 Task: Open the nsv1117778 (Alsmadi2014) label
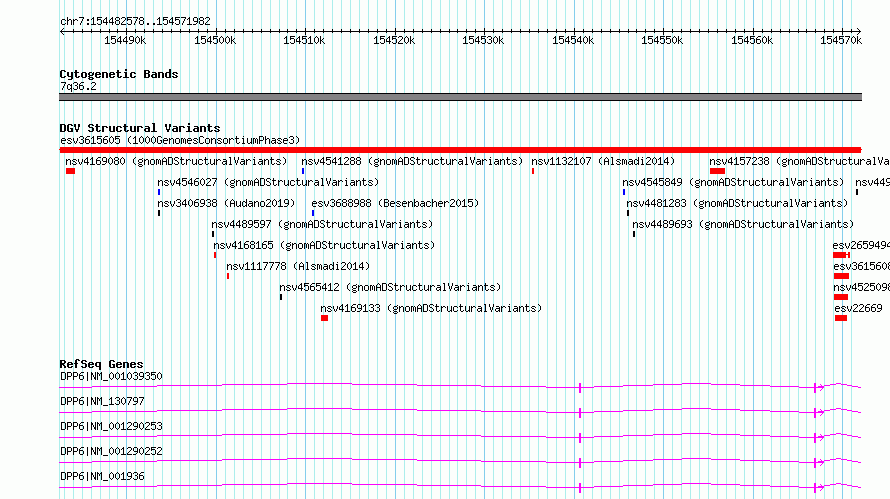point(298,266)
